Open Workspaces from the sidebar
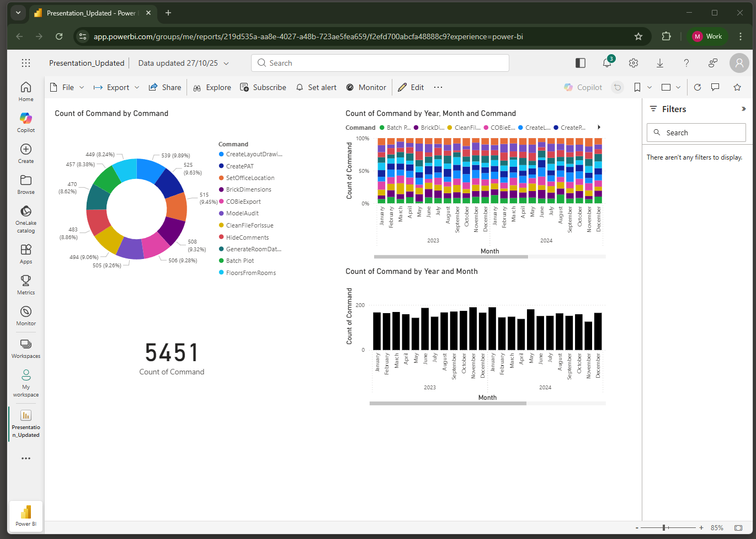Image resolution: width=756 pixels, height=539 pixels. click(25, 348)
